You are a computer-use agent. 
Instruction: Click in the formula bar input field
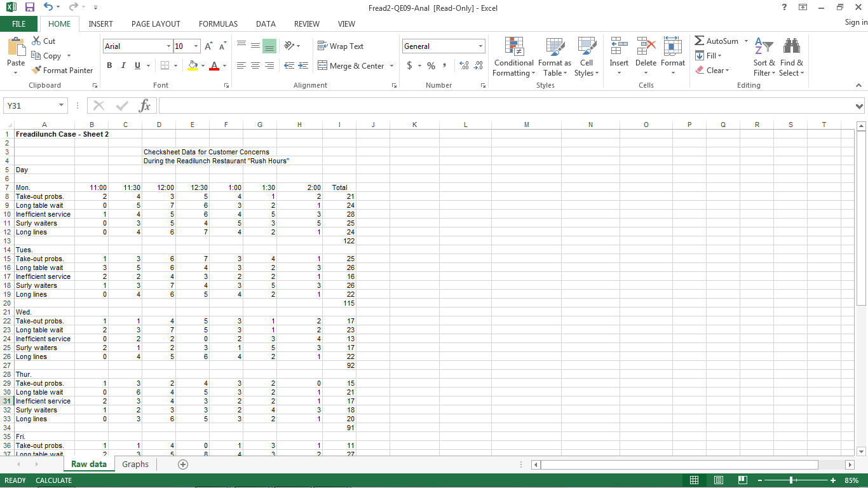click(502, 105)
